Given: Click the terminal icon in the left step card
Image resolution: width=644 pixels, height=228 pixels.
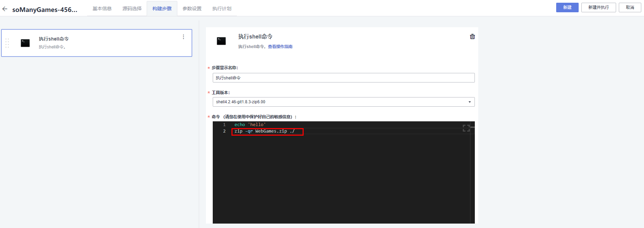Looking at the screenshot, I should point(25,43).
